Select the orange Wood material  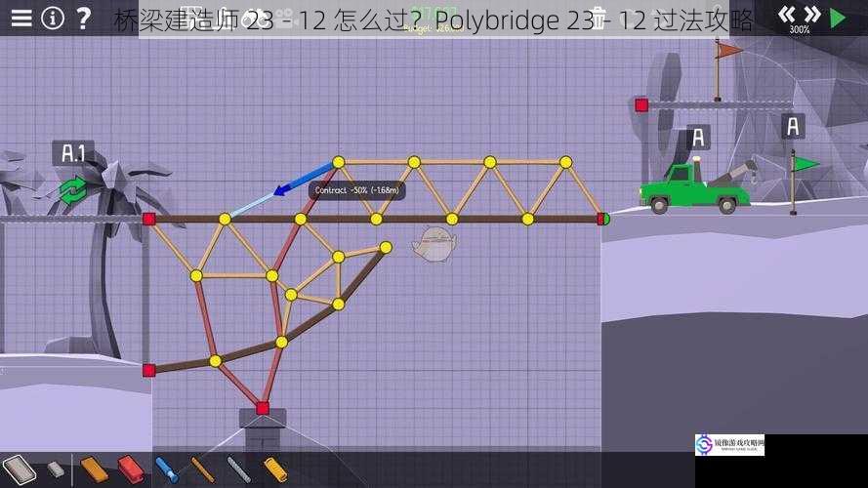(x=94, y=469)
